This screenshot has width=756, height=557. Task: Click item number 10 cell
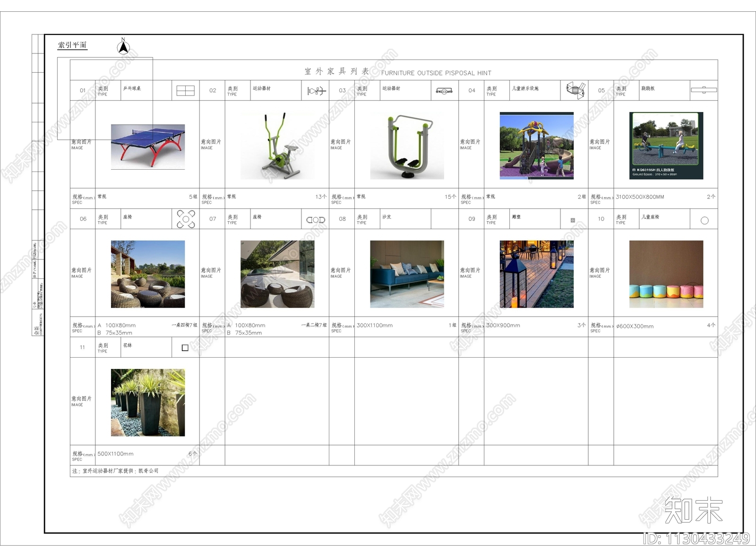coord(601,219)
